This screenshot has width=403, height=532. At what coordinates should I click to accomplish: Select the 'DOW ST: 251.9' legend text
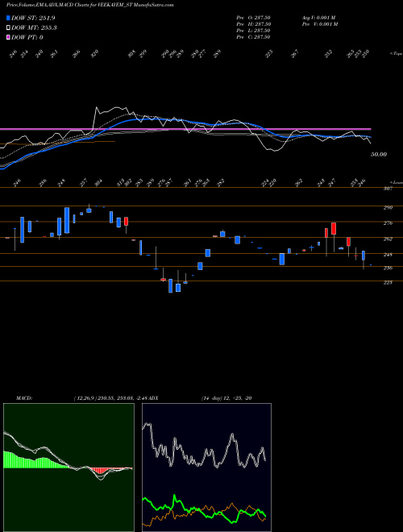tap(33, 18)
